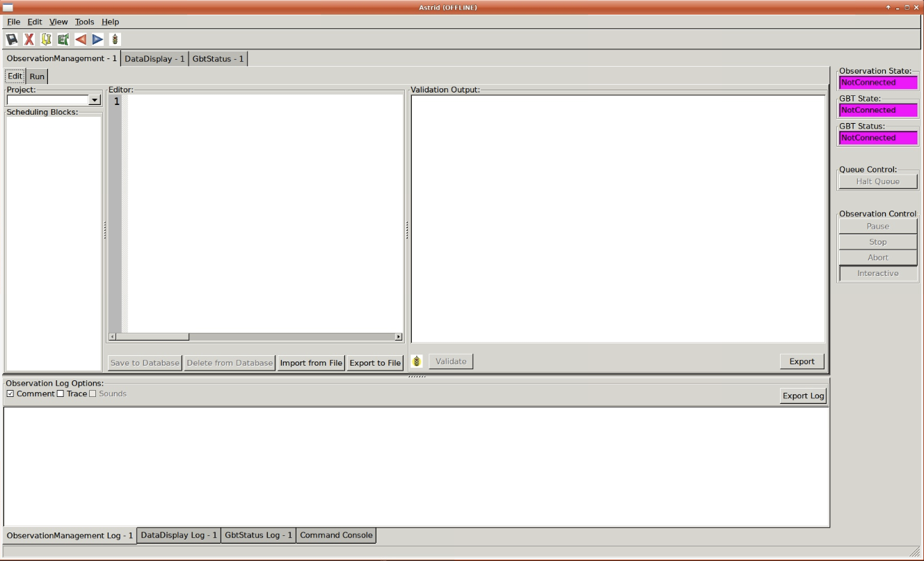Screen dimensions: 924x561
Task: Click the window resize grip in status bar
Action: (x=915, y=552)
